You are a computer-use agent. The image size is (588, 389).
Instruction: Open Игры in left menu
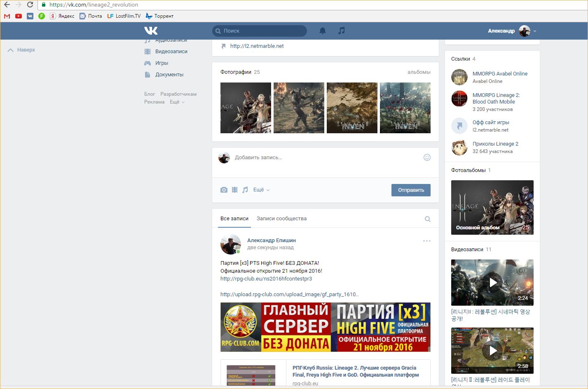pyautogui.click(x=156, y=63)
